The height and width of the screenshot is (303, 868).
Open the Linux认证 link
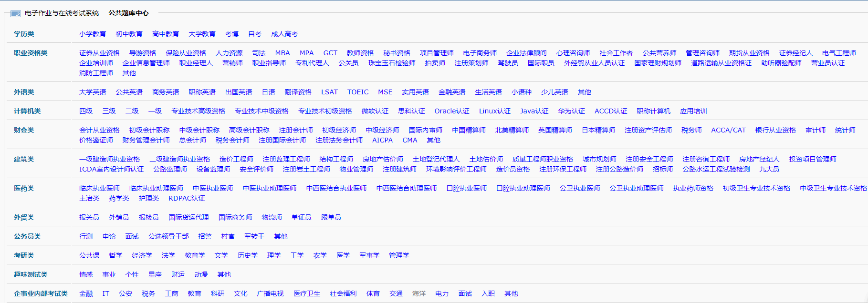[x=495, y=111]
